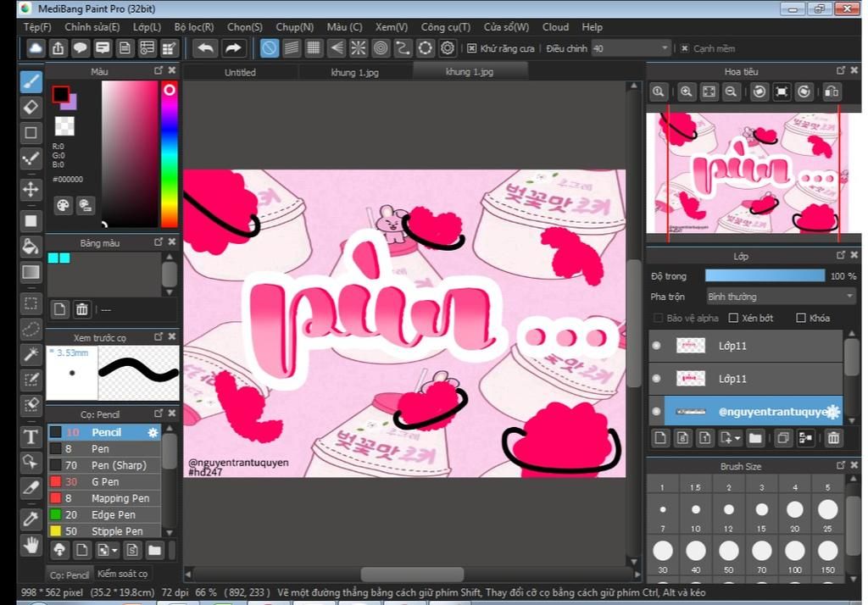
Task: Hide the @nguyentrantuquyen layer
Action: click(657, 412)
